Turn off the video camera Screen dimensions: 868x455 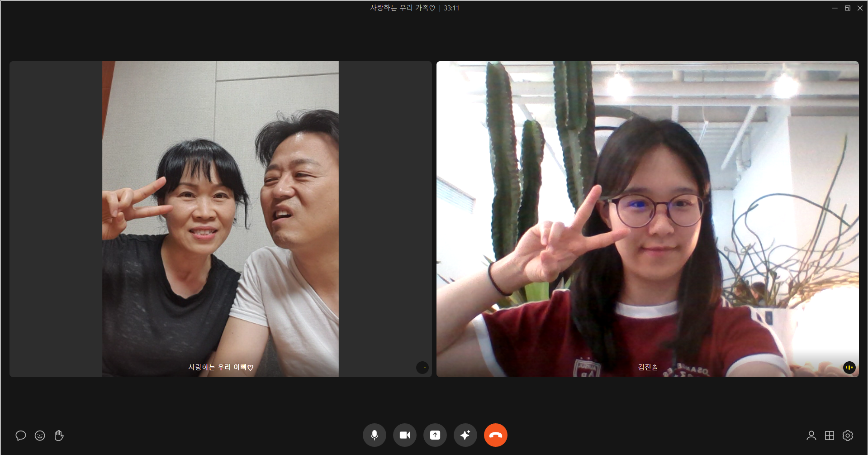click(405, 435)
